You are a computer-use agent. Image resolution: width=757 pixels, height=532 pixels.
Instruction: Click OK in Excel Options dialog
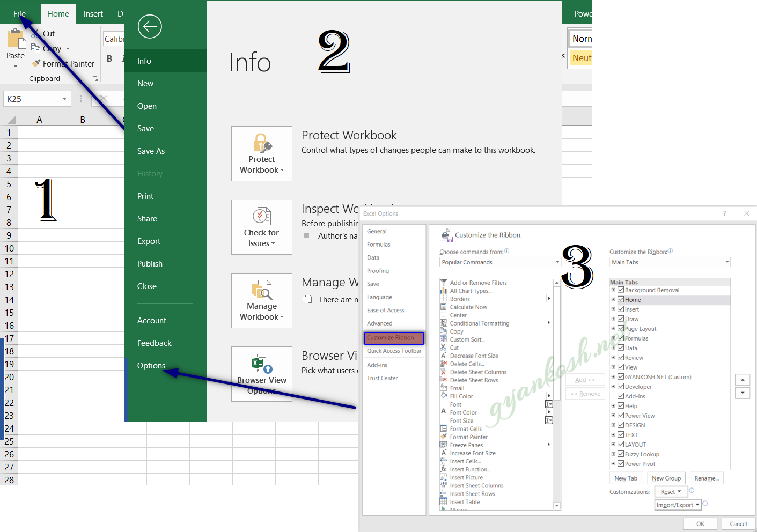[700, 524]
